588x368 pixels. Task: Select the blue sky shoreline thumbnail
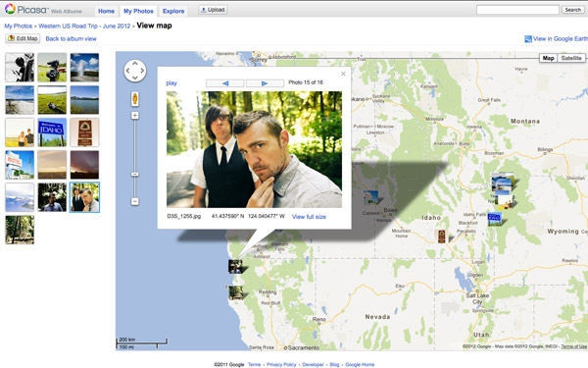point(20,100)
